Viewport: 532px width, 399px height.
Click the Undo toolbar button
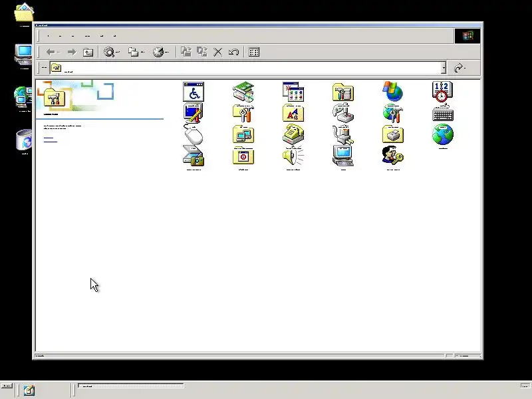coord(234,52)
